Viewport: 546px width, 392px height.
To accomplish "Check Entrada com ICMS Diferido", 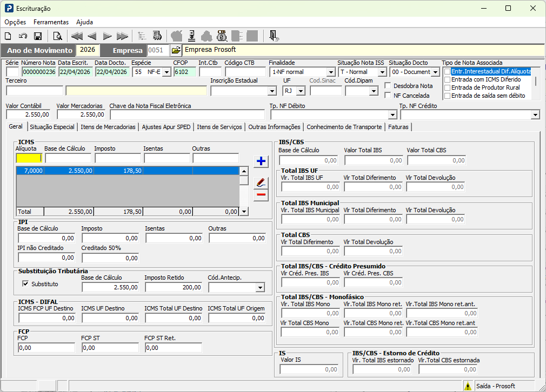I will (x=448, y=80).
